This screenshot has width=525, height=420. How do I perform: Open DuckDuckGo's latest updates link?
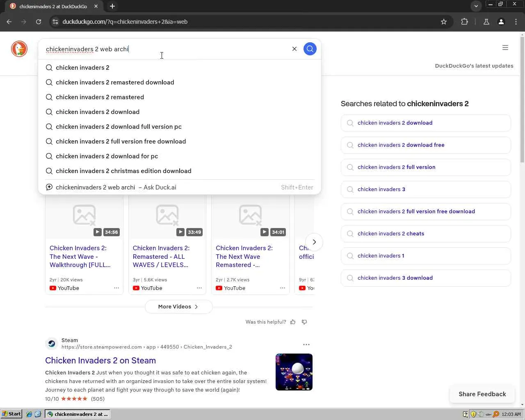click(474, 66)
